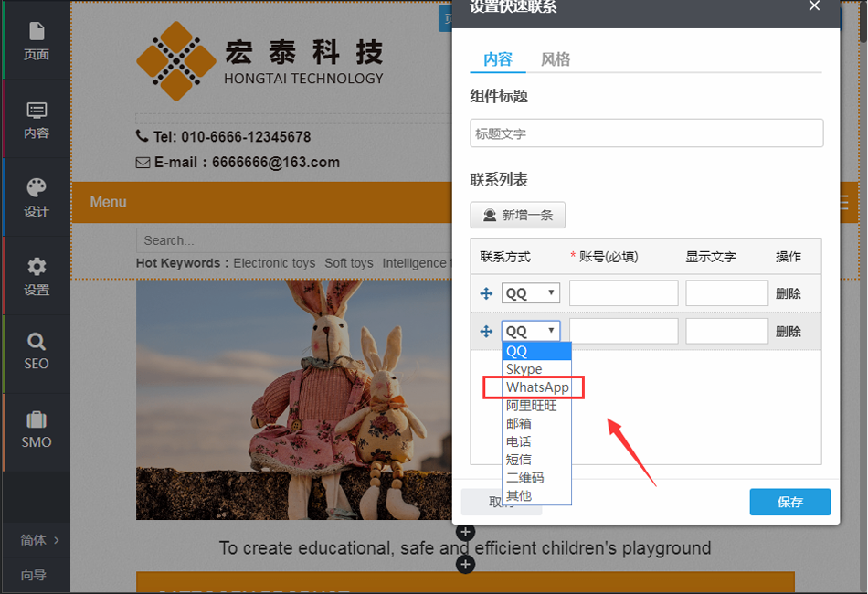This screenshot has width=868, height=594.
Task: Close the 设置快速联系 dialog
Action: pyautogui.click(x=814, y=6)
